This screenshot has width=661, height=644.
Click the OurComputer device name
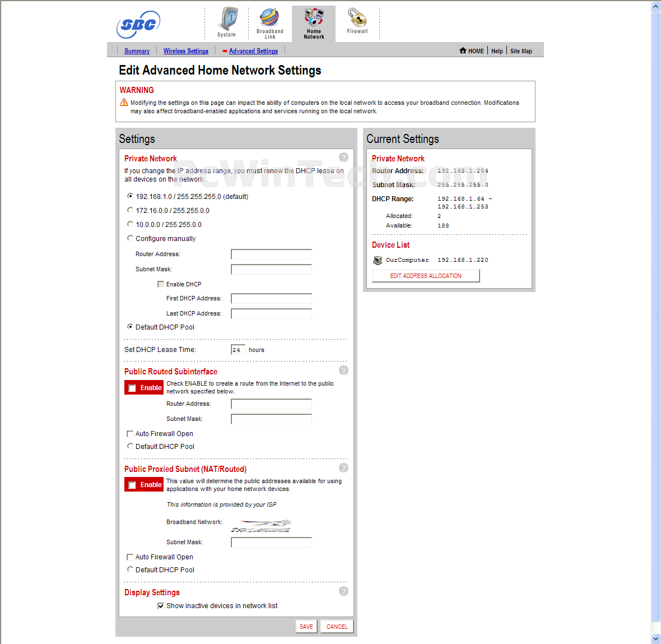tap(407, 260)
